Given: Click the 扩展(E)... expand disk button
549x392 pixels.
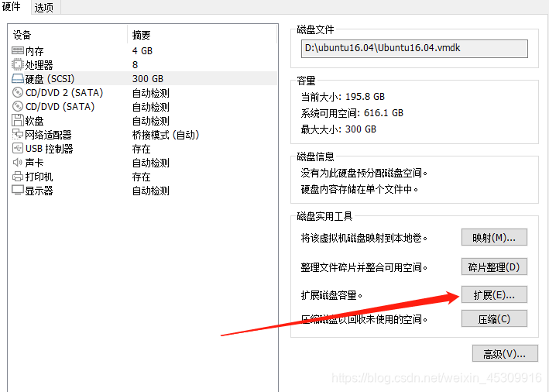Looking at the screenshot, I should (494, 295).
